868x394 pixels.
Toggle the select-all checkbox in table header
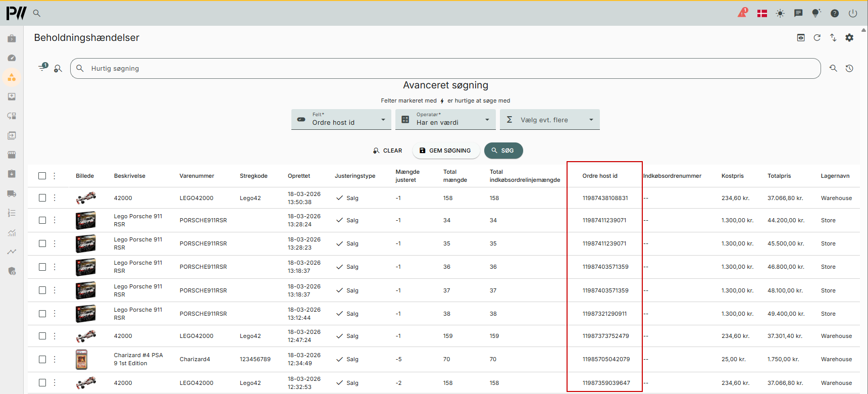pyautogui.click(x=42, y=176)
